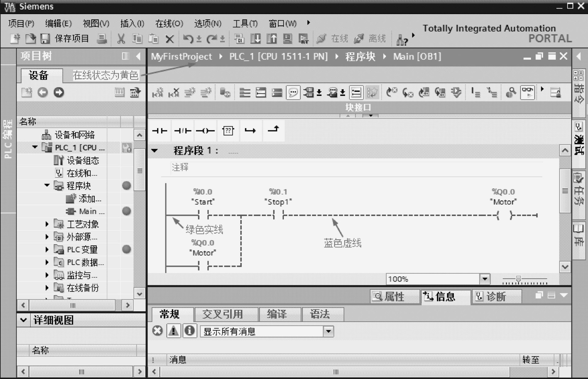588x379 pixels.
Task: Expand the 在线备份 folder
Action: pos(47,288)
